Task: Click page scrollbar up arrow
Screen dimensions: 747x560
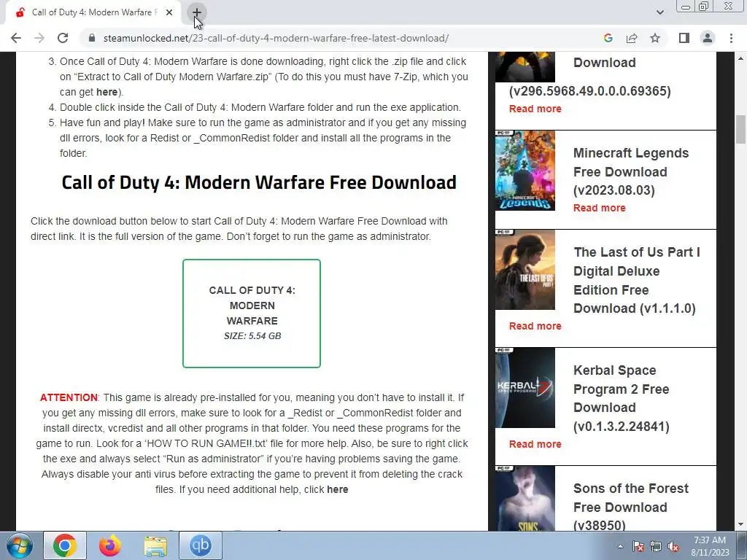Action: coord(740,58)
